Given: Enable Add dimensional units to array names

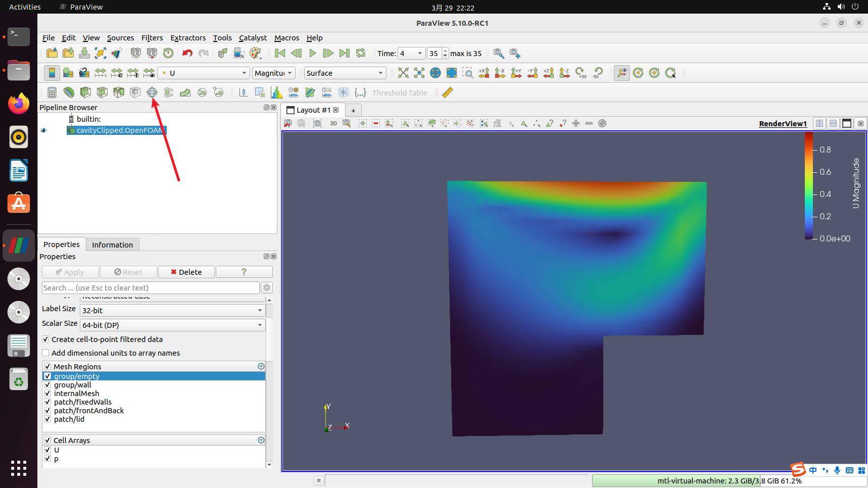Looking at the screenshot, I should pyautogui.click(x=45, y=353).
